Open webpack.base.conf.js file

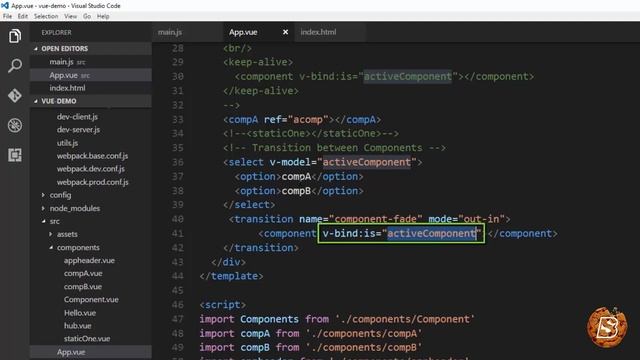pos(92,156)
